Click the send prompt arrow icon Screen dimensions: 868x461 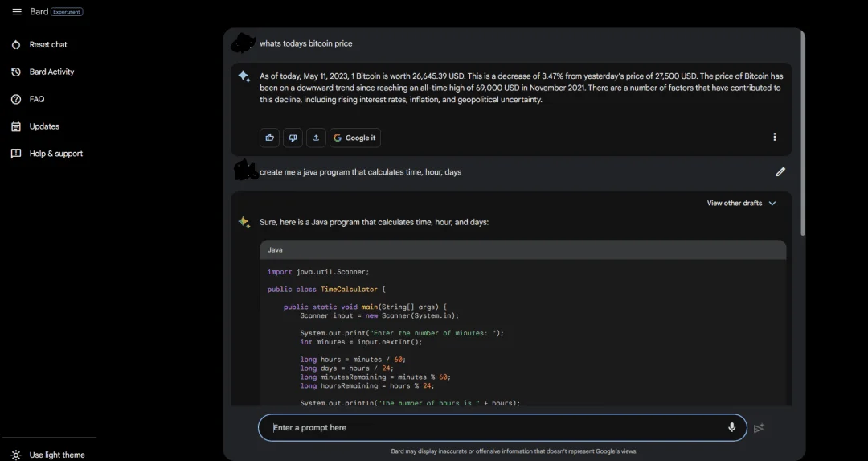click(759, 428)
